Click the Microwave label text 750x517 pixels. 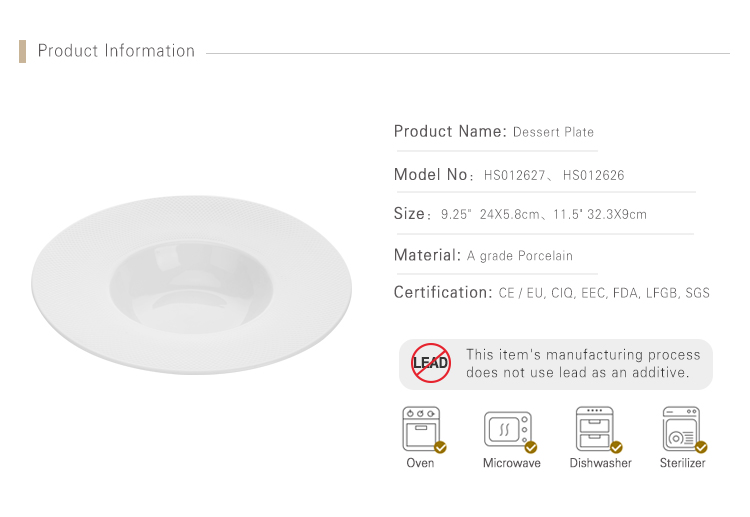pos(512,463)
